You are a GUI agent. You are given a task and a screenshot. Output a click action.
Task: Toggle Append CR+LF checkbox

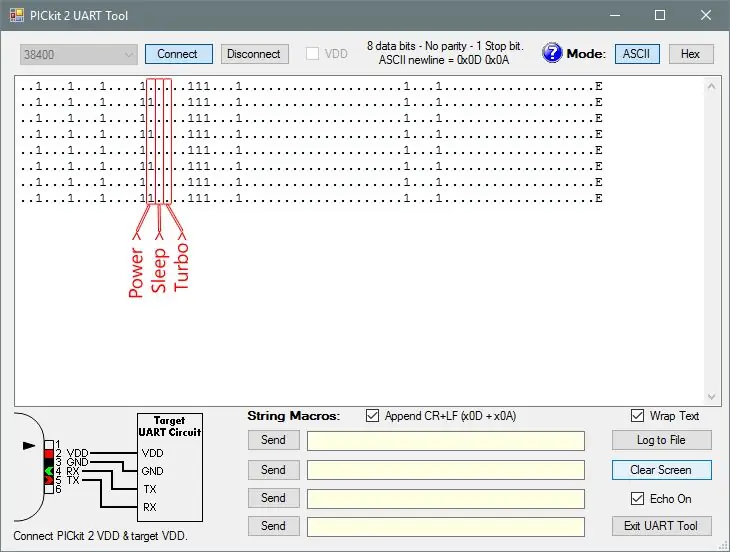pyautogui.click(x=372, y=416)
